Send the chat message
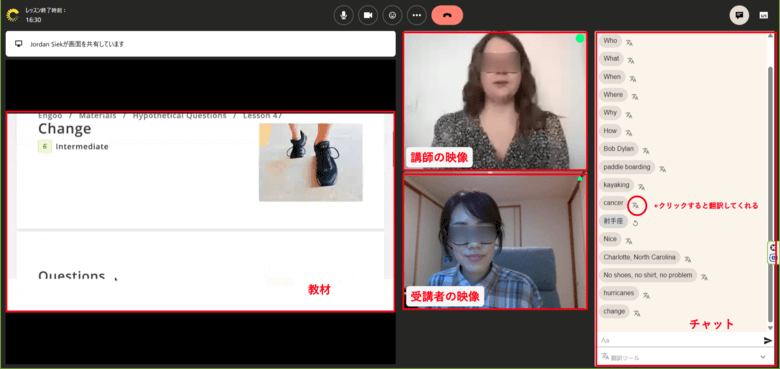The height and width of the screenshot is (369, 780). click(768, 341)
